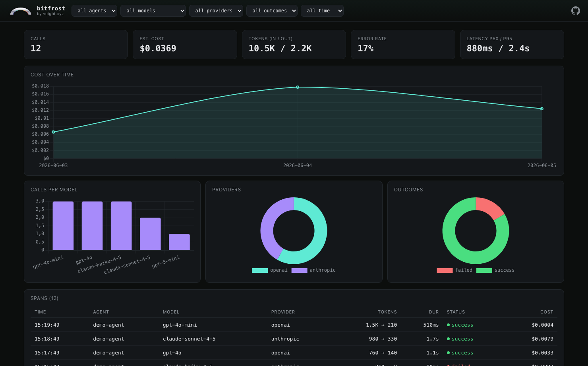588x366 pixels.
Task: Click the COST OVER TIME heading
Action: tap(52, 75)
